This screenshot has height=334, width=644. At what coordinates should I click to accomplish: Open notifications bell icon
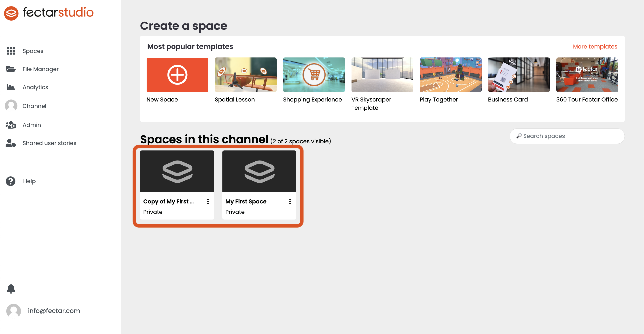tap(11, 288)
